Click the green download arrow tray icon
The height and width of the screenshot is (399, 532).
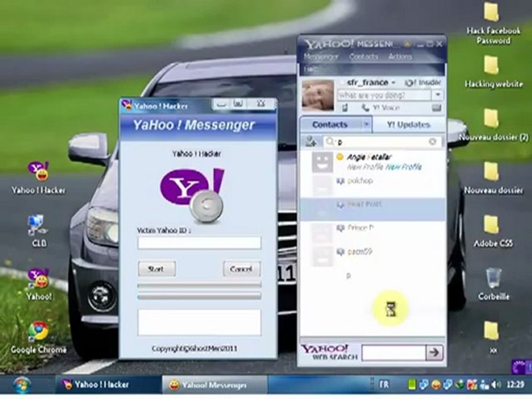pos(460,385)
